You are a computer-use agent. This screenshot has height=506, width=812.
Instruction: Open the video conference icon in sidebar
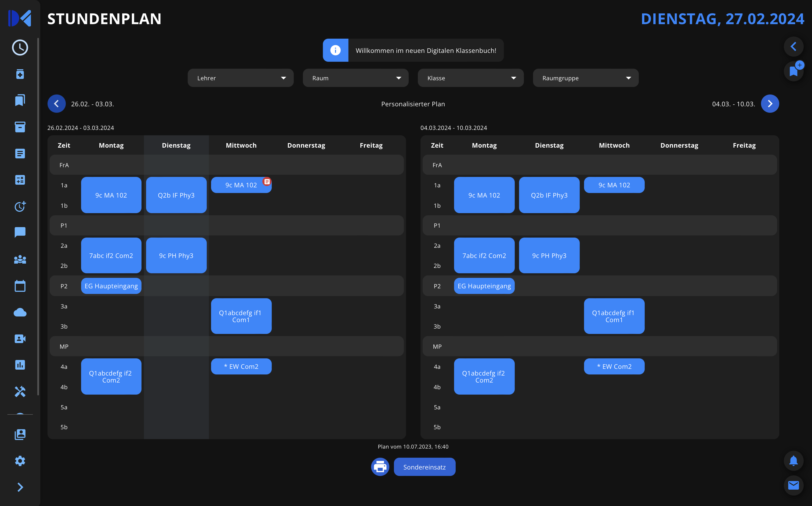coord(20,338)
